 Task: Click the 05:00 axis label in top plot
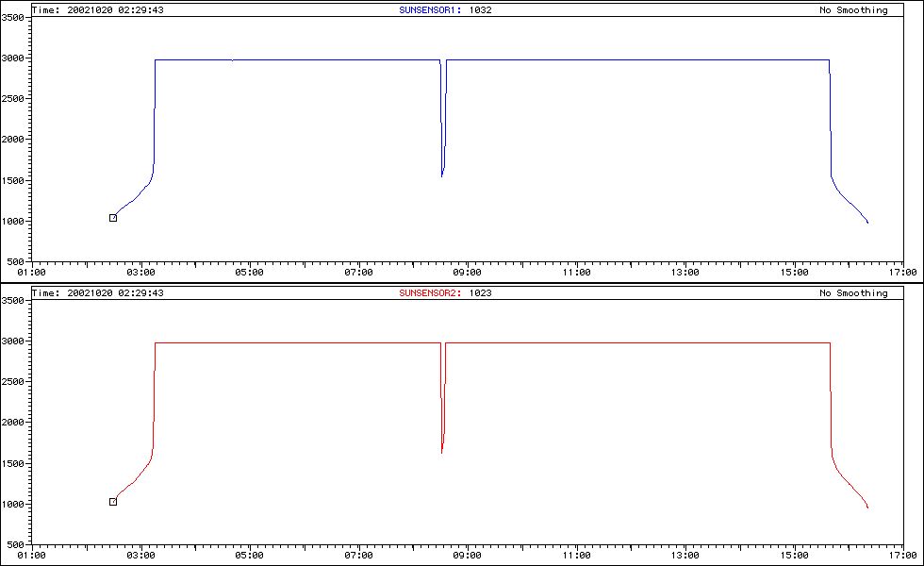pos(249,273)
